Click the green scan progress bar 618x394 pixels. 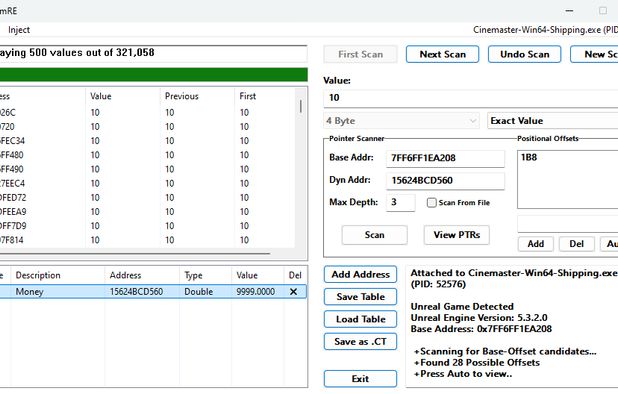(x=153, y=74)
